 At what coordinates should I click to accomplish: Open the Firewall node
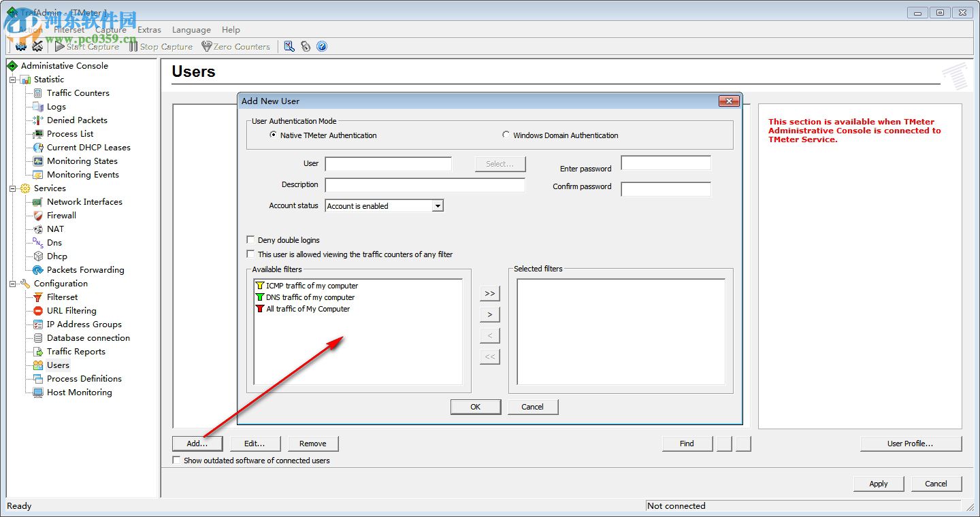coord(61,215)
